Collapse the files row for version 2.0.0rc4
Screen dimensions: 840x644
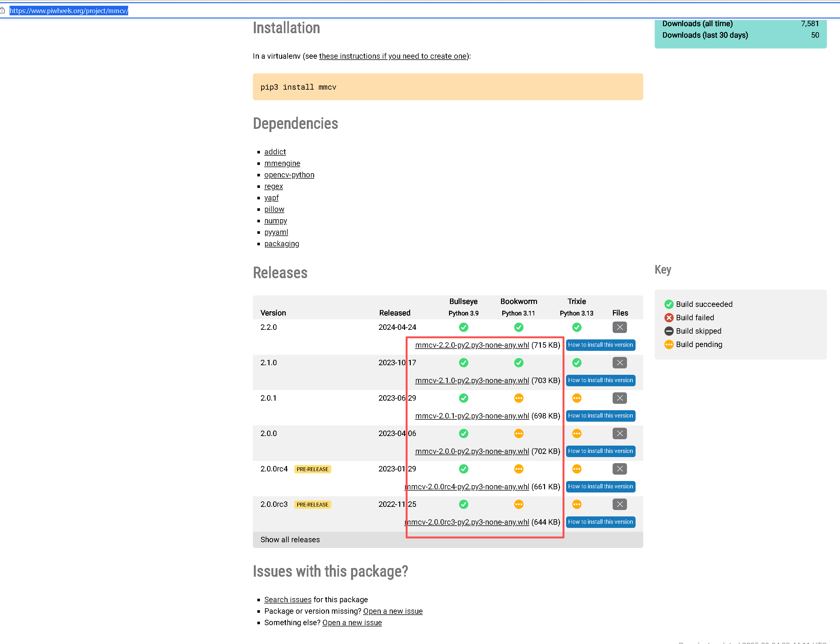tap(619, 469)
